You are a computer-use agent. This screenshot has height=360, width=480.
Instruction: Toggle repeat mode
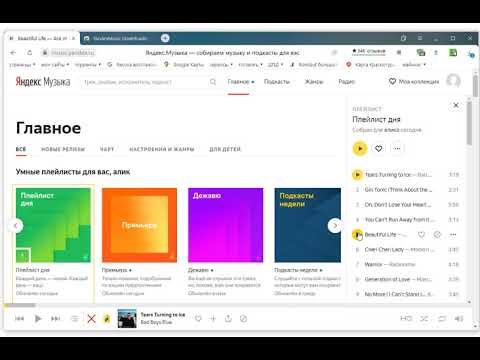(x=442, y=319)
